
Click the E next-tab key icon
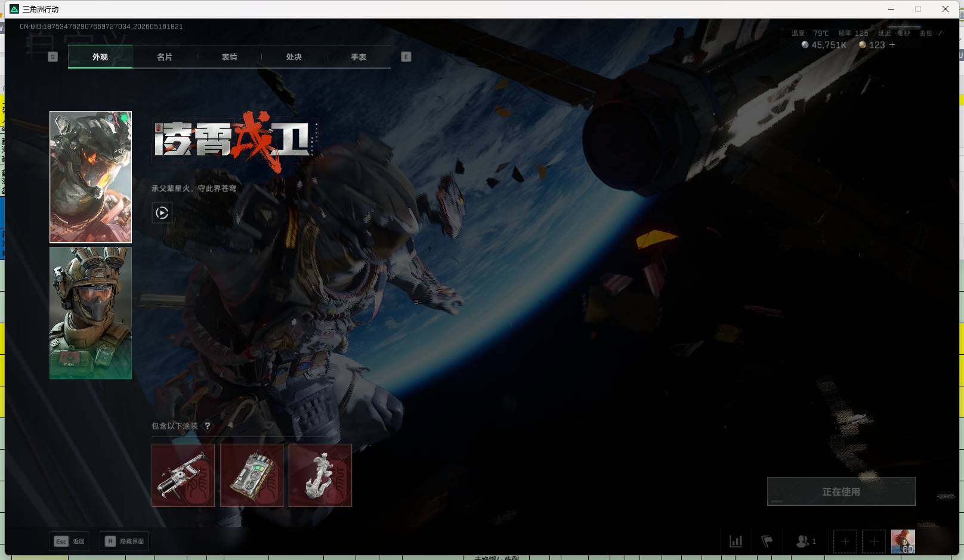click(406, 57)
